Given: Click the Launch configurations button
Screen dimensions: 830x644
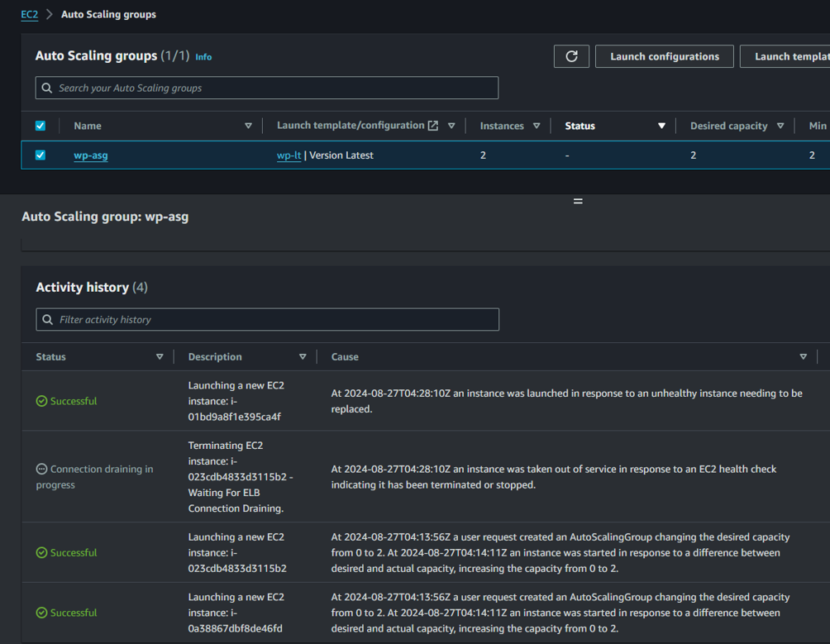Looking at the screenshot, I should 664,56.
